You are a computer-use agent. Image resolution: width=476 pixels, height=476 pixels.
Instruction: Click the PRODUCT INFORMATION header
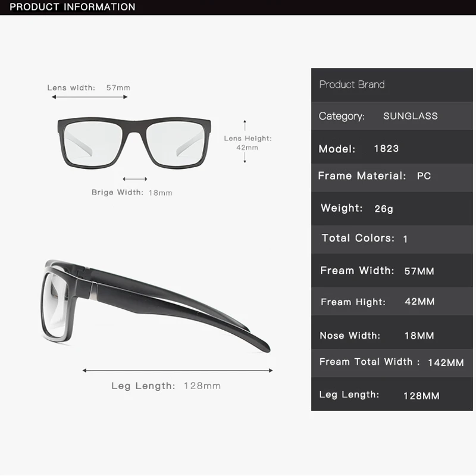72,7
